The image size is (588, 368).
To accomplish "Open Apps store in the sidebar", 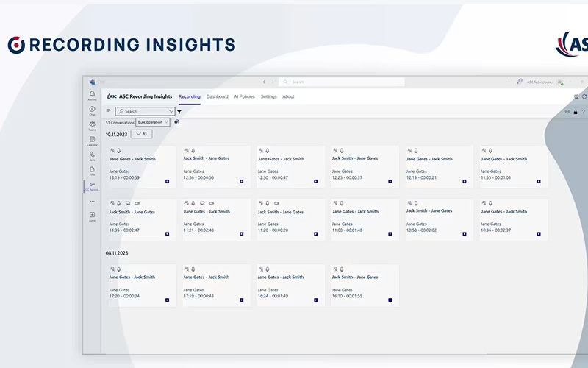I will pos(92,216).
